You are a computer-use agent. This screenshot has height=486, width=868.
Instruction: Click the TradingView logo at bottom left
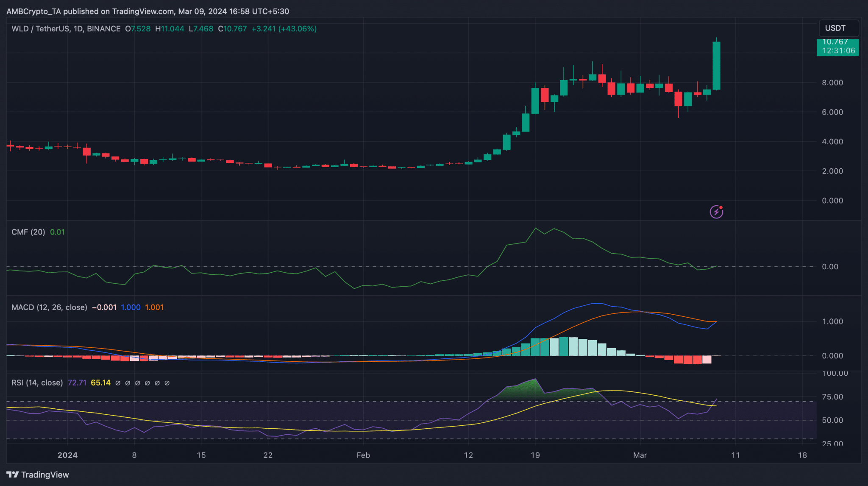click(x=38, y=475)
